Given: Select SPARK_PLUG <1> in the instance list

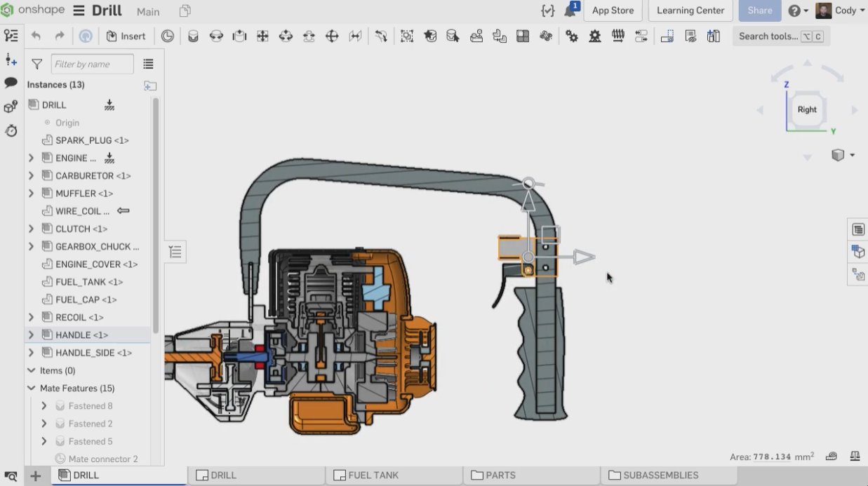Looking at the screenshot, I should pyautogui.click(x=92, y=140).
